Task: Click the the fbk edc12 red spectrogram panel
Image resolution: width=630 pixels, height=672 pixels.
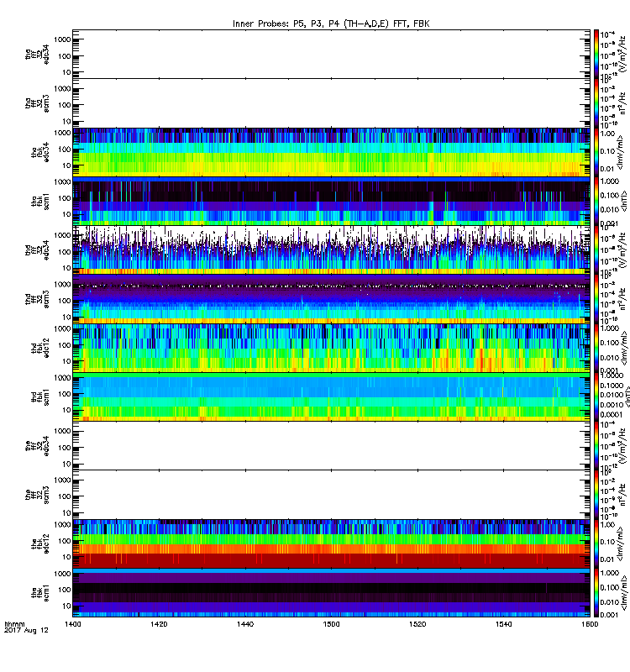Action: point(331,544)
